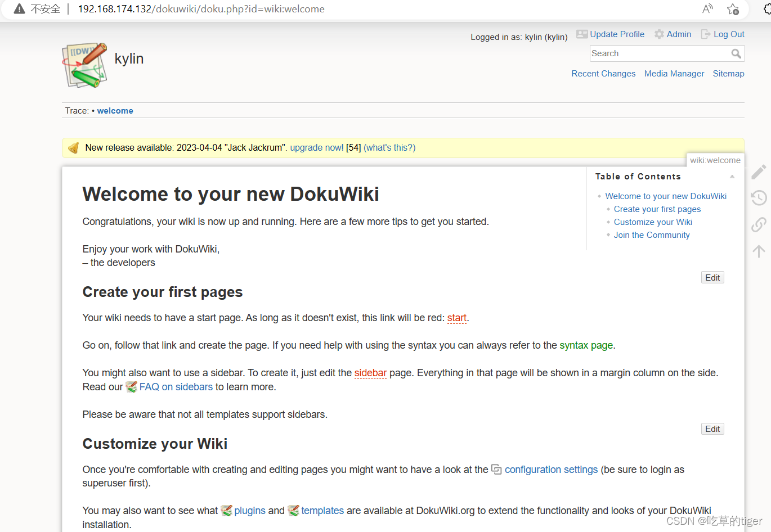Click the 'Create your first pages' heading
This screenshot has width=771, height=532.
tap(163, 292)
